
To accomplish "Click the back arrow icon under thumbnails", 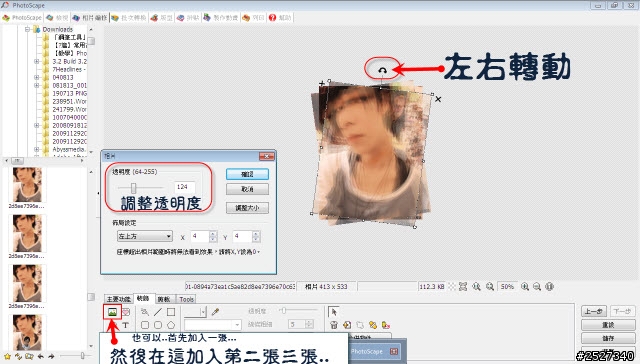I will (x=40, y=357).
